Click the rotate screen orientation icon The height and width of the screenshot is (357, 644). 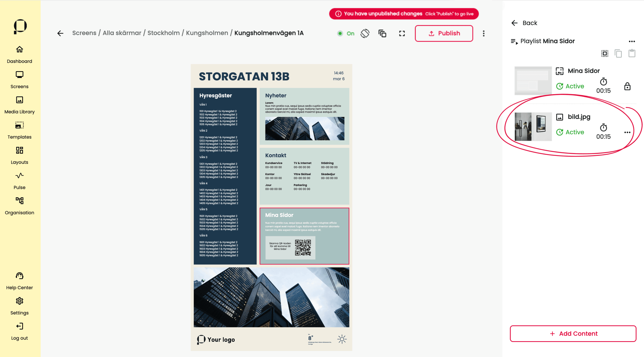[365, 33]
